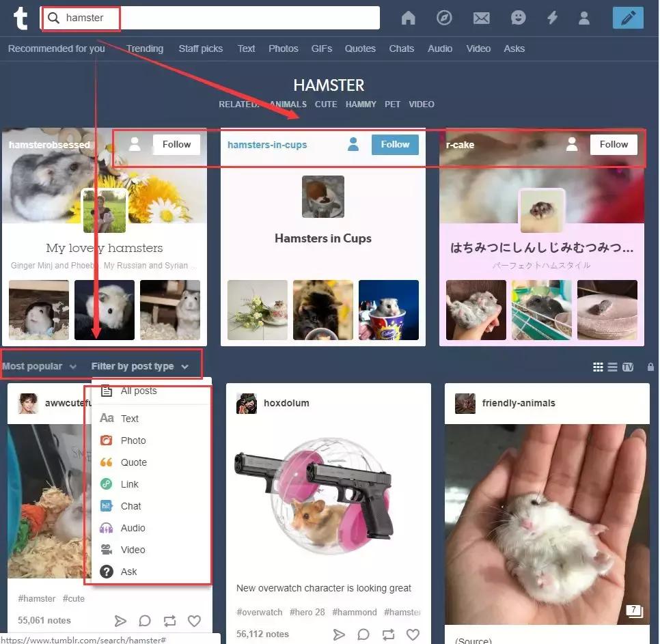
Task: Reblog the hoxdolum hamster post
Action: point(388,634)
